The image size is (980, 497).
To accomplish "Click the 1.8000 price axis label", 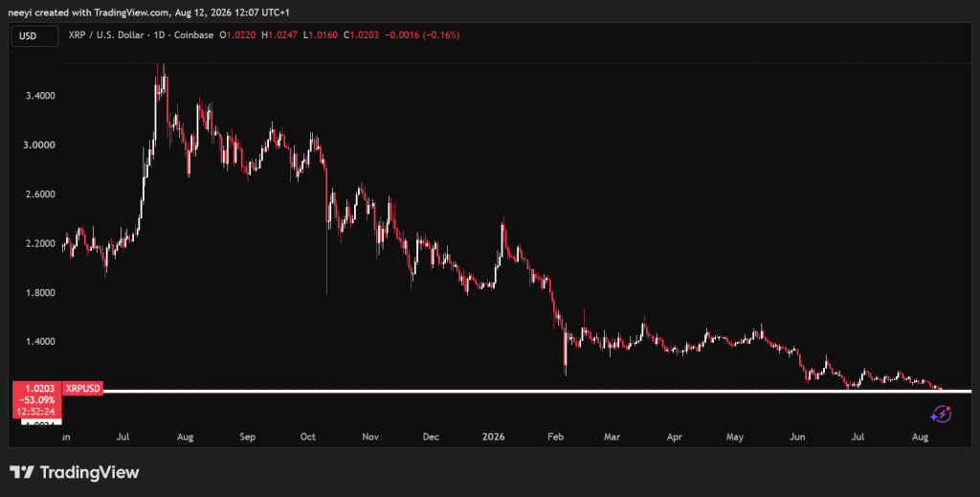I will [x=40, y=293].
